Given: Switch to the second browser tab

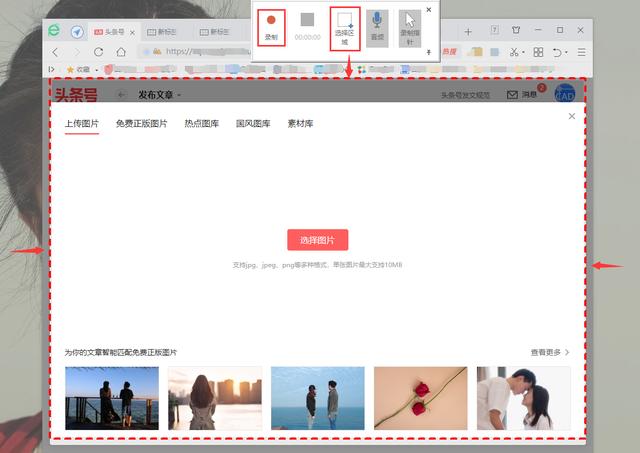Looking at the screenshot, I should tap(162, 32).
